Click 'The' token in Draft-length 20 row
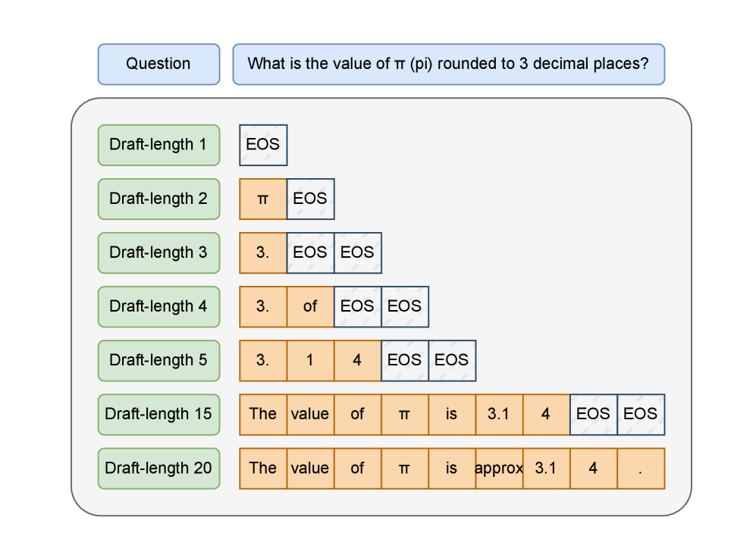The image size is (756, 558). point(263,468)
